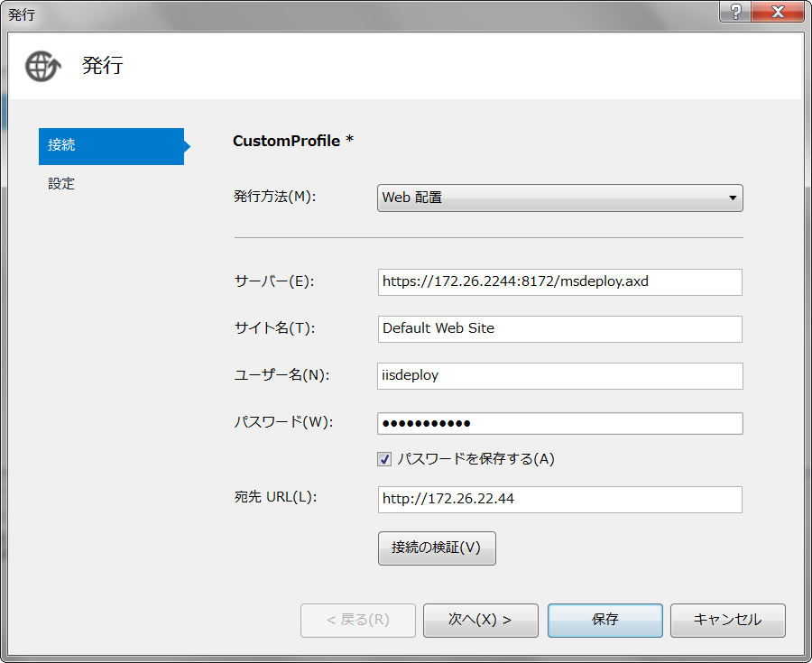Toggle the パスワードを保存する checkbox

pyautogui.click(x=385, y=459)
